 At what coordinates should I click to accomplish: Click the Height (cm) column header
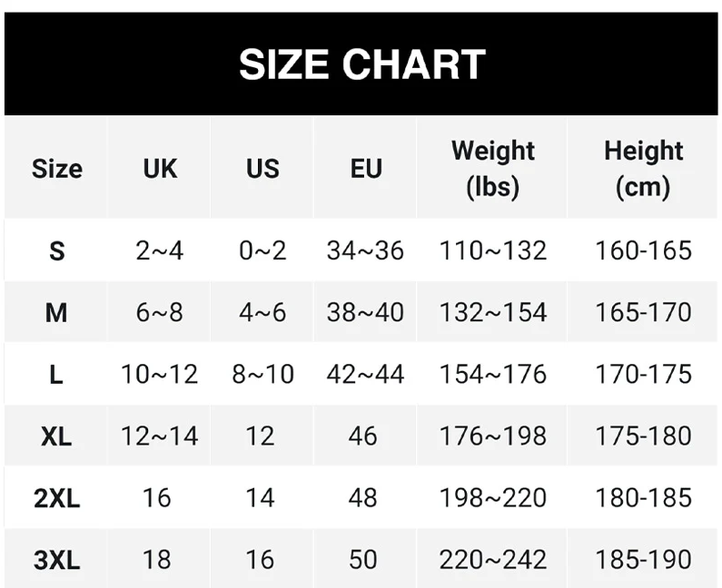pos(643,169)
